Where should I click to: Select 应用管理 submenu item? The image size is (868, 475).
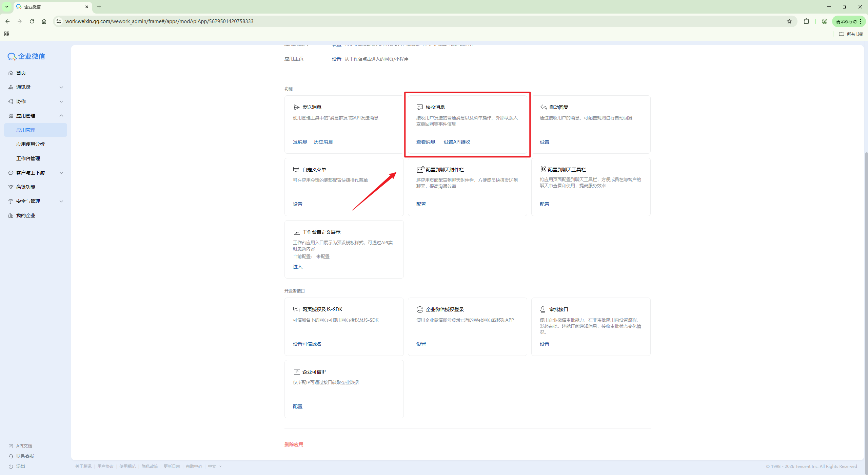click(36, 130)
